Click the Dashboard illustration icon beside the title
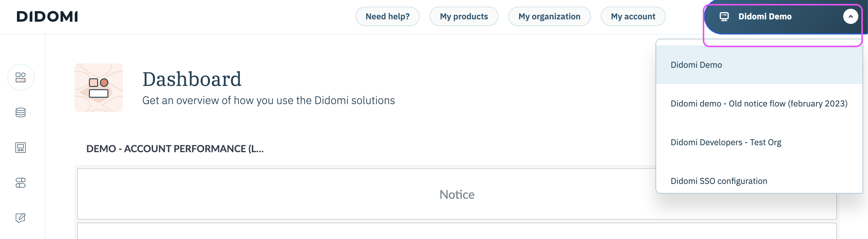The height and width of the screenshot is (239, 868). click(x=98, y=87)
